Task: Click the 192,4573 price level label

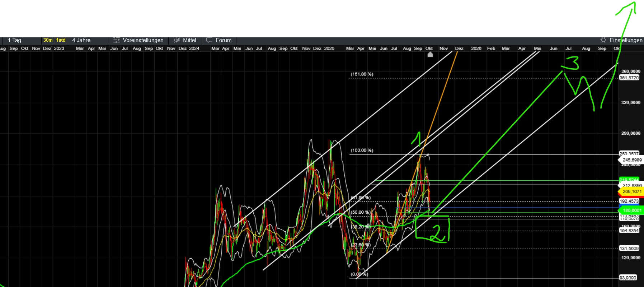Action: [629, 201]
